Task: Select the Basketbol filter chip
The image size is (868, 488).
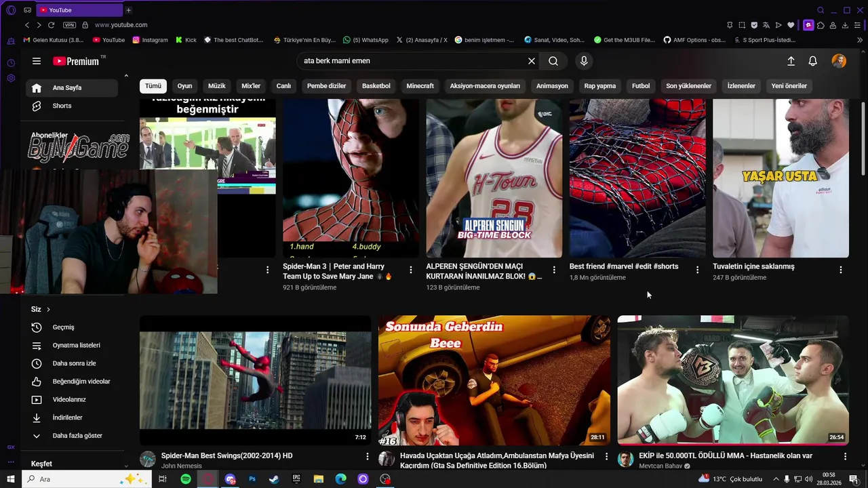Action: pos(376,86)
